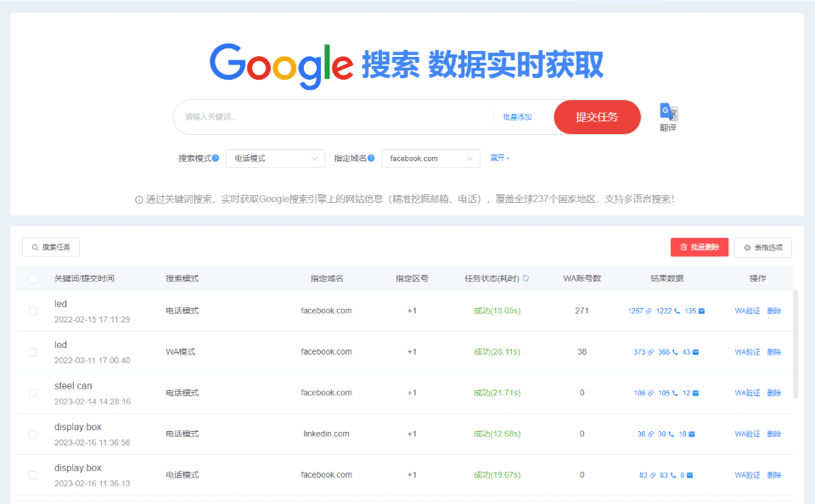Image resolution: width=815 pixels, height=504 pixels.
Task: Click the 提交任务 submit button
Action: pos(596,117)
